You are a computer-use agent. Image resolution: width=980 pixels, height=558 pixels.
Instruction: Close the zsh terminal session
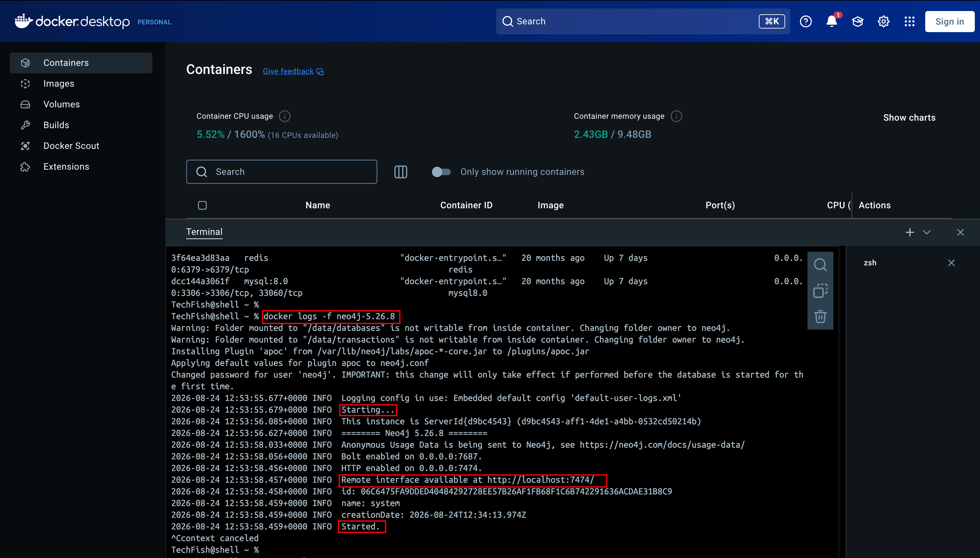[x=951, y=263]
